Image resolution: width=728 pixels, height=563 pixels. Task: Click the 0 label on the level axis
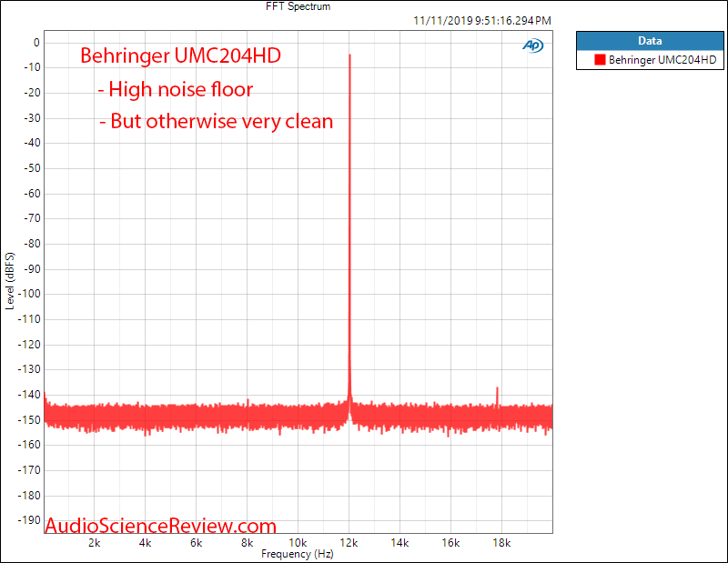tap(36, 43)
